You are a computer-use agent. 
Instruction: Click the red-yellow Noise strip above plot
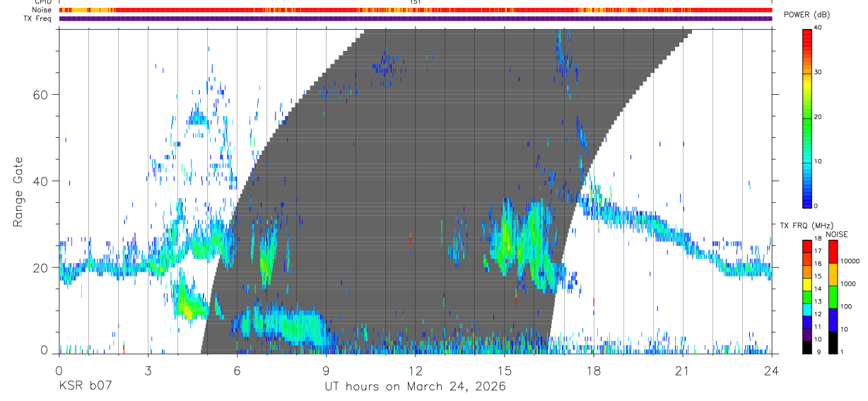tap(415, 10)
